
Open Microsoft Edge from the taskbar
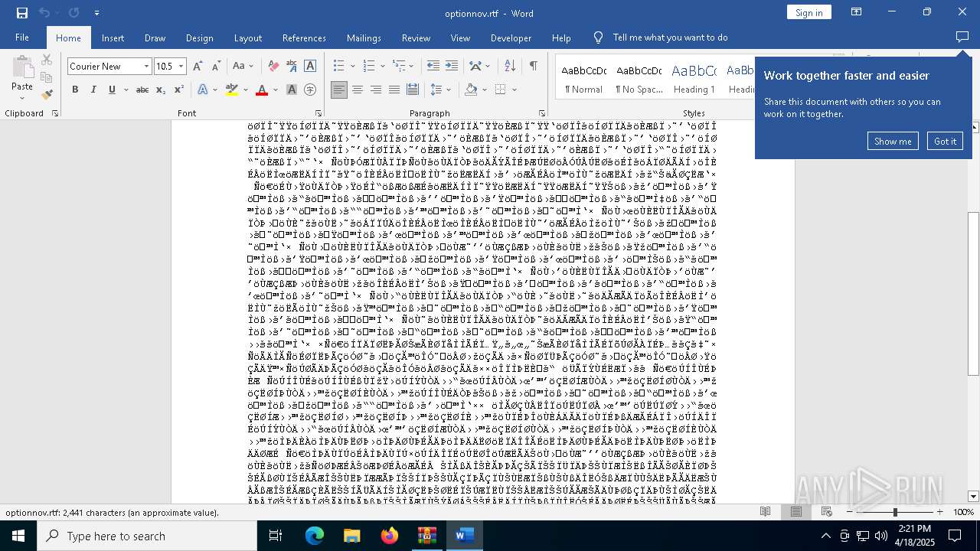coord(315,536)
